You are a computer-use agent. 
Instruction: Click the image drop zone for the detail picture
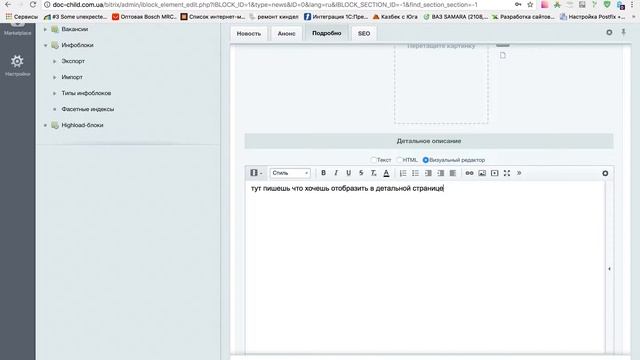441,84
